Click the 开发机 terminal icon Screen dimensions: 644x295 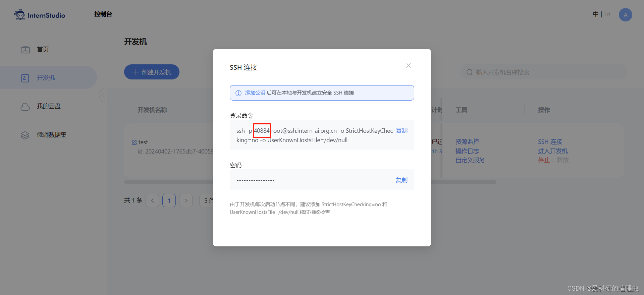pyautogui.click(x=25, y=78)
